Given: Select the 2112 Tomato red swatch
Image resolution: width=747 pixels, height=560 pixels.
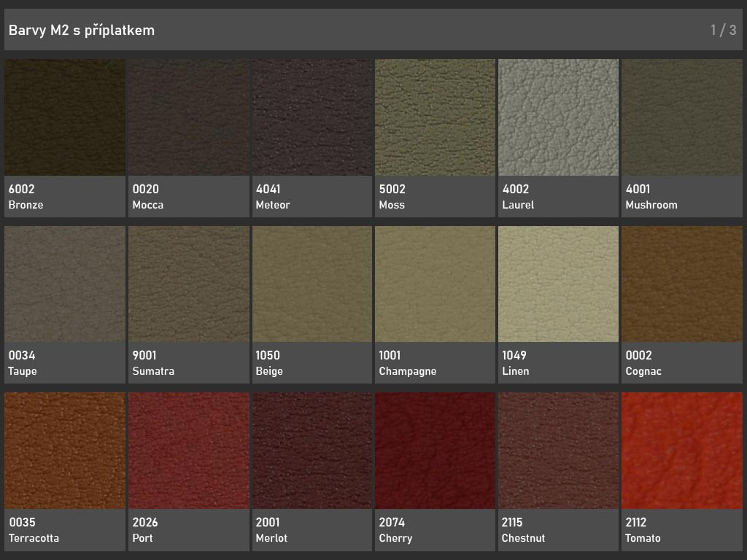Looking at the screenshot, I should 681,451.
